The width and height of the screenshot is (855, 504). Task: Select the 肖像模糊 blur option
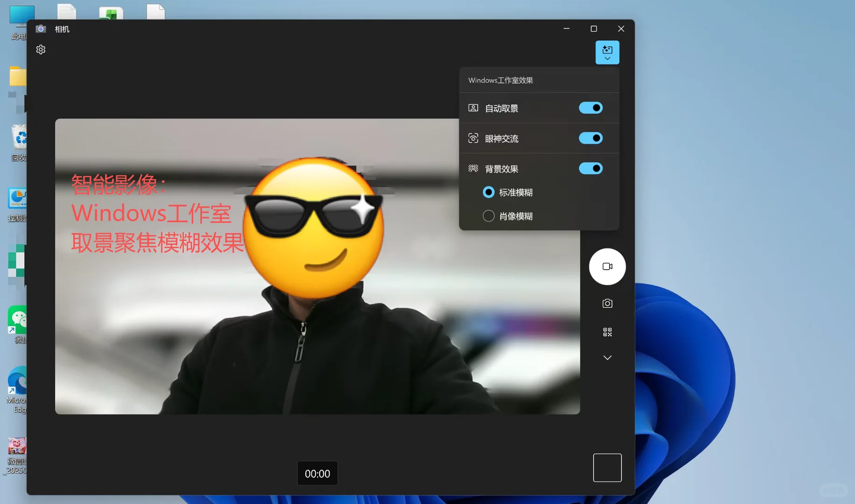click(x=488, y=216)
